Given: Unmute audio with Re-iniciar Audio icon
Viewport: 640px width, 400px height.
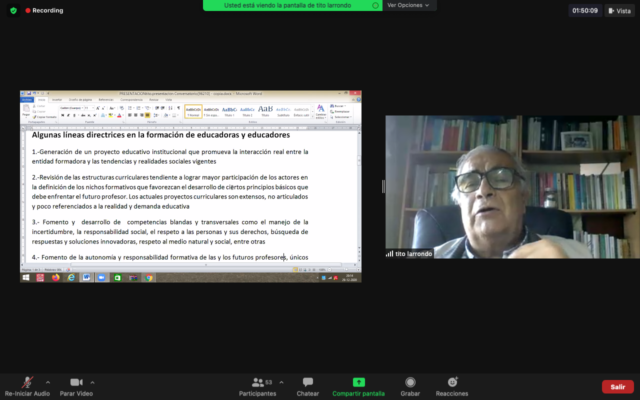Looking at the screenshot, I should pos(27,382).
